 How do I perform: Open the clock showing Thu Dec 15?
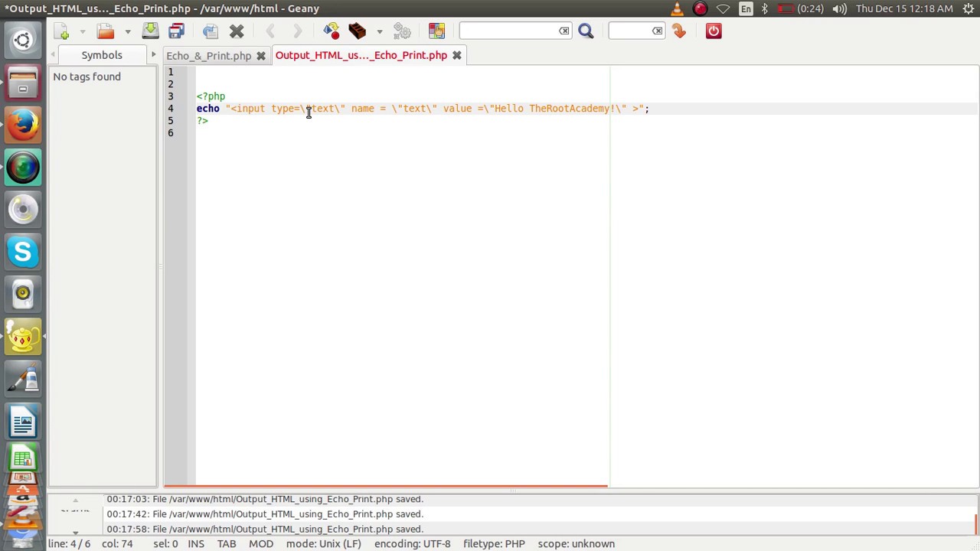(x=904, y=8)
